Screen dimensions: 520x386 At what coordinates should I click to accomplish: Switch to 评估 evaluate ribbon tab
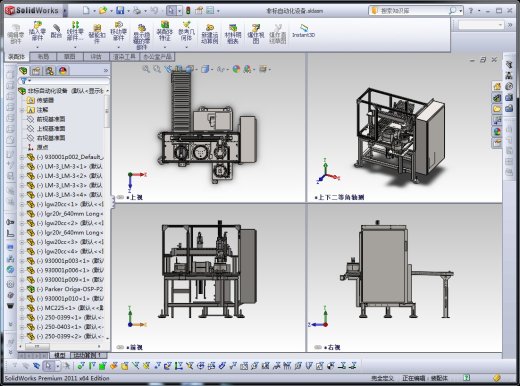96,57
